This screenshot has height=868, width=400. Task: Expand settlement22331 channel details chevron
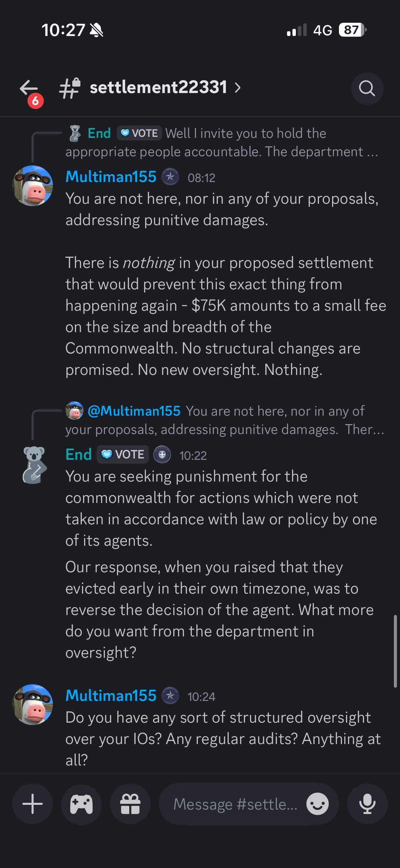pos(238,88)
